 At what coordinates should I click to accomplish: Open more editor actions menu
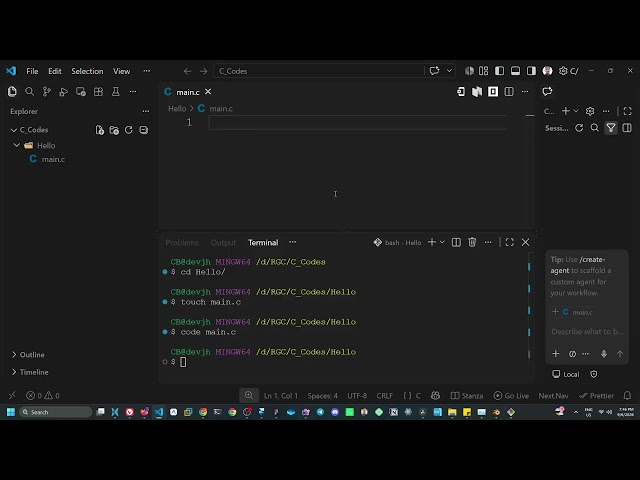point(525,92)
